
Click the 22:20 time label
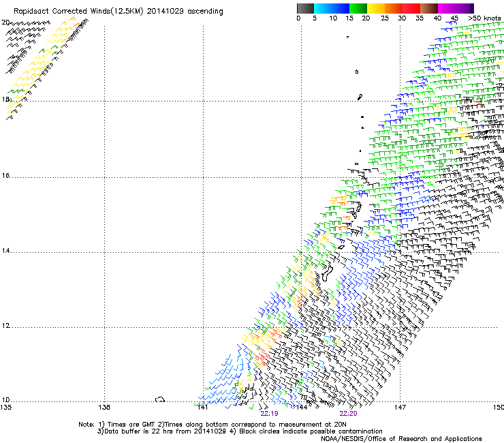(x=348, y=414)
